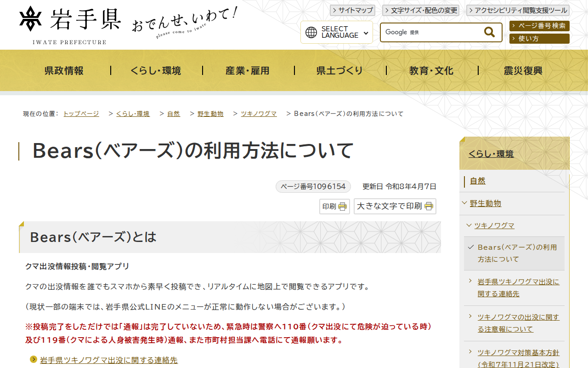Click the search magnifier icon
The image size is (588, 368).
pos(488,32)
